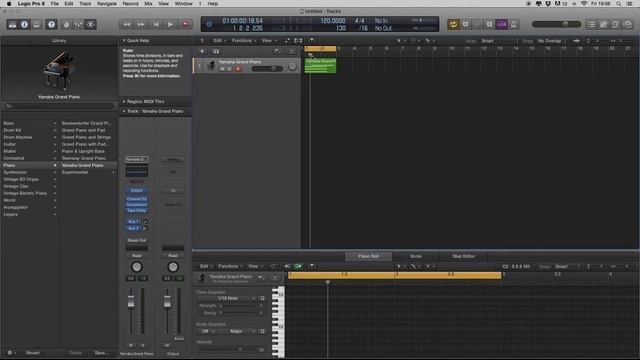Open Scale Quantize Major dropdown
This screenshot has height=360, width=640.
(236, 331)
